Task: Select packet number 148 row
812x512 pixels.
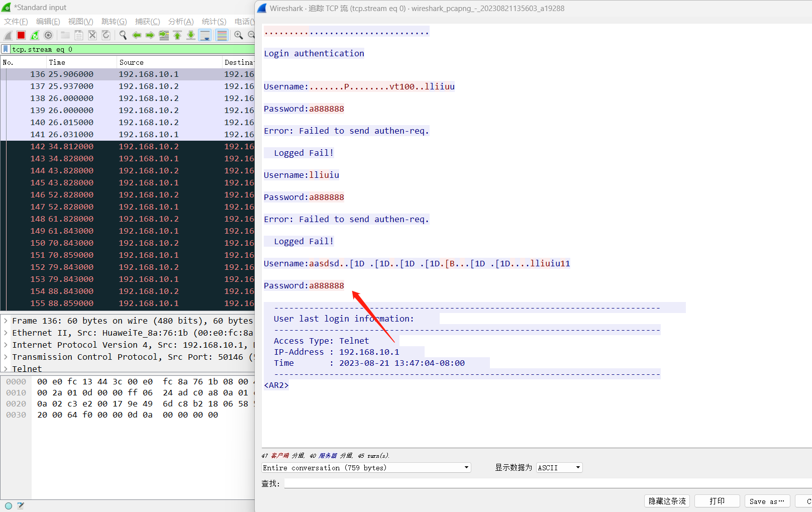Action: pos(128,219)
